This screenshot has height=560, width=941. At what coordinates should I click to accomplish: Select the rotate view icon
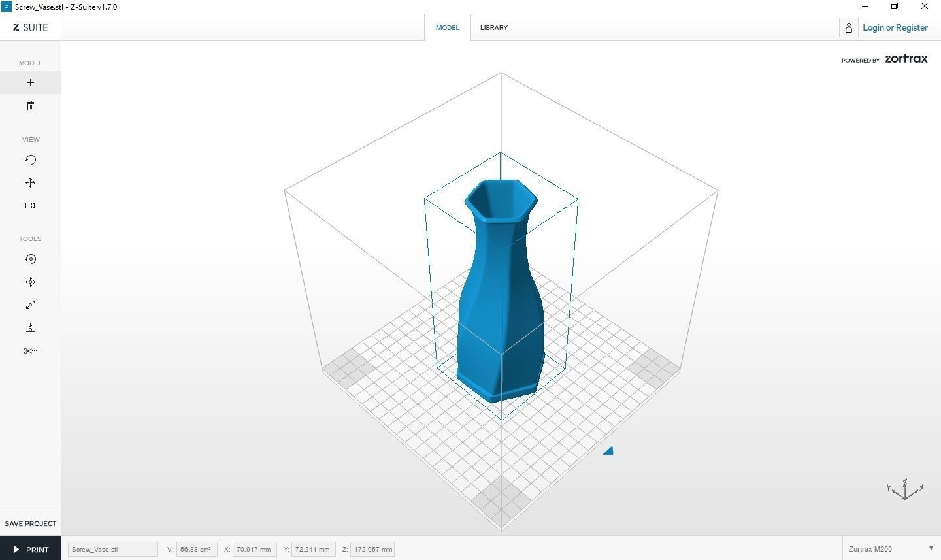30,160
